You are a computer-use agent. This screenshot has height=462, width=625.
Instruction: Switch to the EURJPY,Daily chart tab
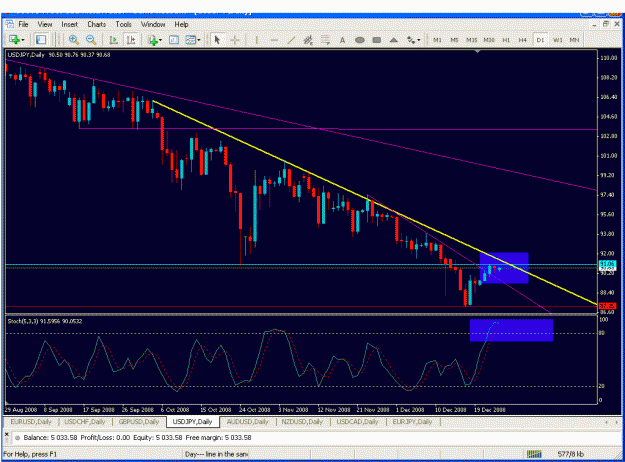412,421
